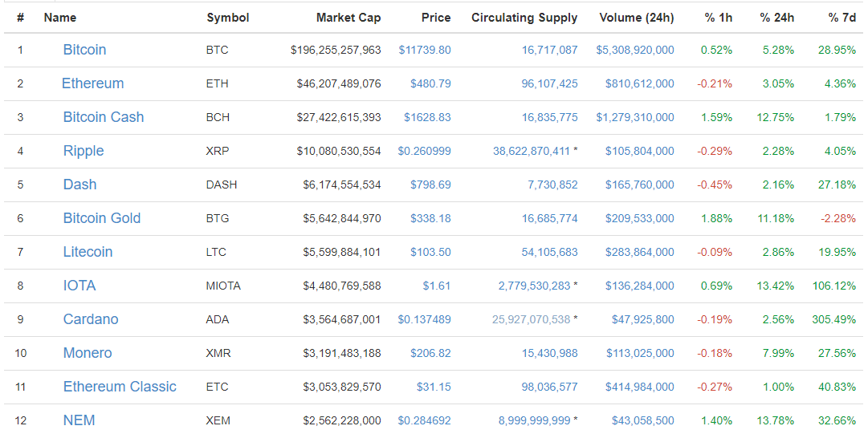Screen dimensions: 868x434
Task: Click the Ethereum name link
Action: click(92, 83)
